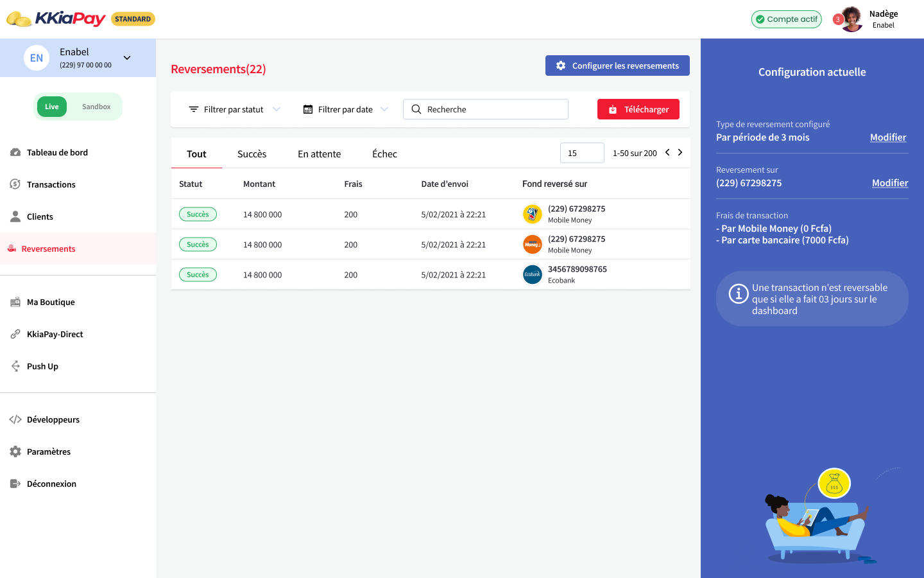Click the Transactions dollar icon

pyautogui.click(x=15, y=184)
